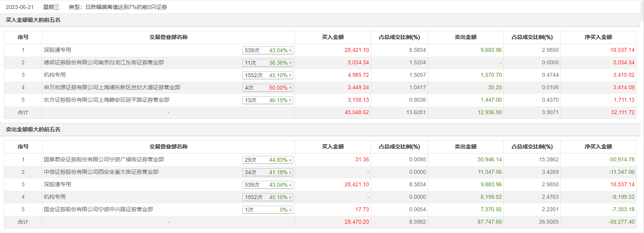Open 德邦证券南京白龙江东街证券营业部 link
This screenshot has height=233, width=644.
tap(104, 62)
